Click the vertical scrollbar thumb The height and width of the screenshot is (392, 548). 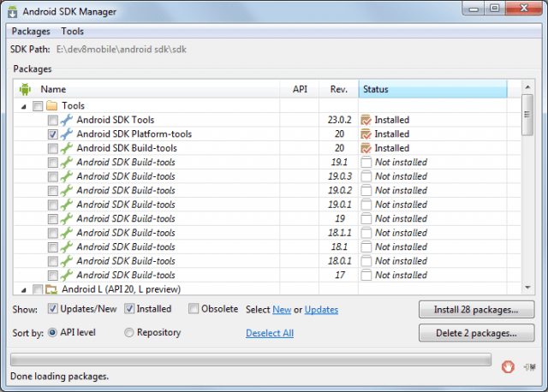coord(527,115)
